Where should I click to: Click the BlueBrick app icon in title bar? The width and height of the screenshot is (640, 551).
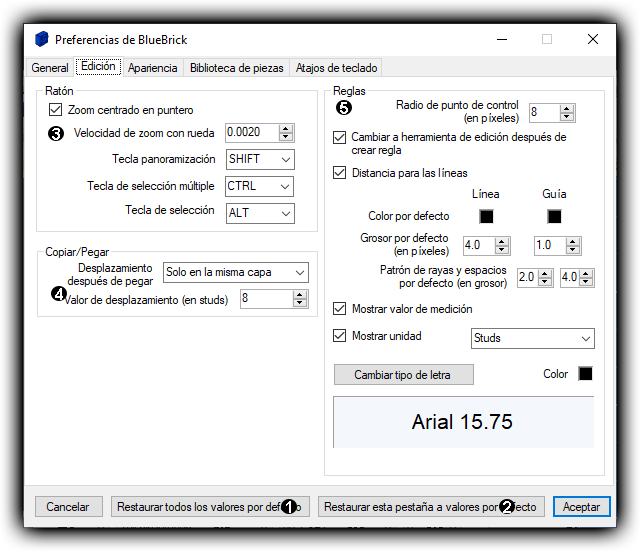pos(42,40)
